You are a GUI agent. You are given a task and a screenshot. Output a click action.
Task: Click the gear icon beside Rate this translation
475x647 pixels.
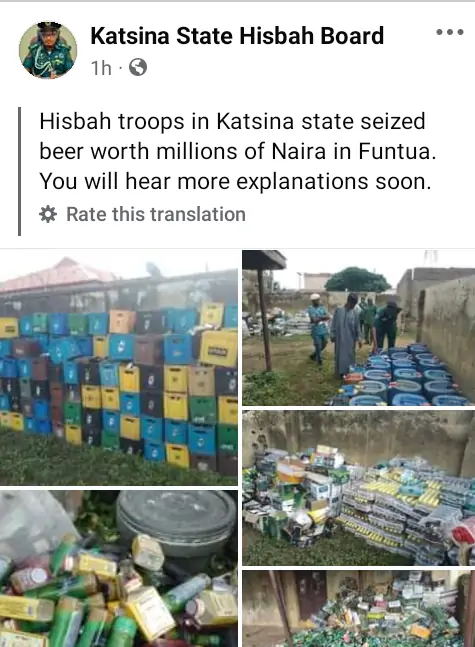click(48, 214)
